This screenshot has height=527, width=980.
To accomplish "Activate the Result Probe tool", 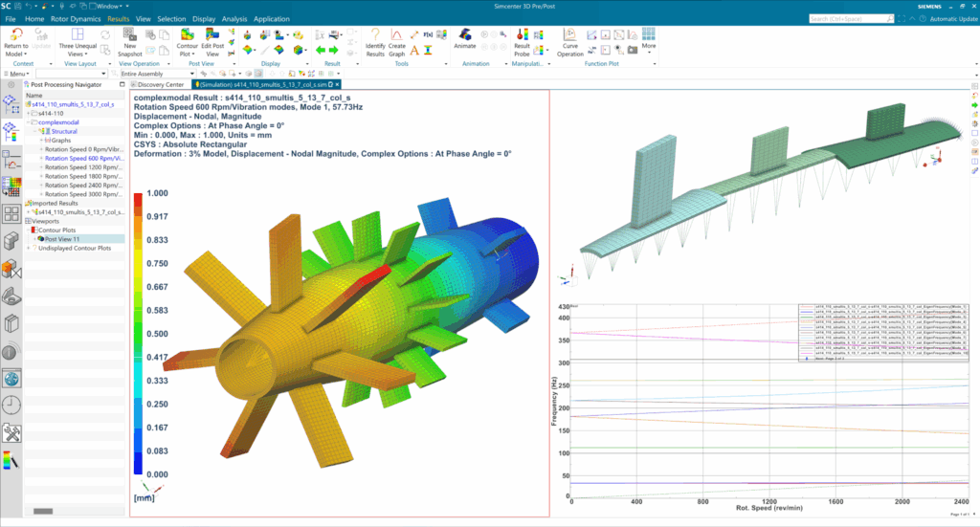I will (x=522, y=35).
